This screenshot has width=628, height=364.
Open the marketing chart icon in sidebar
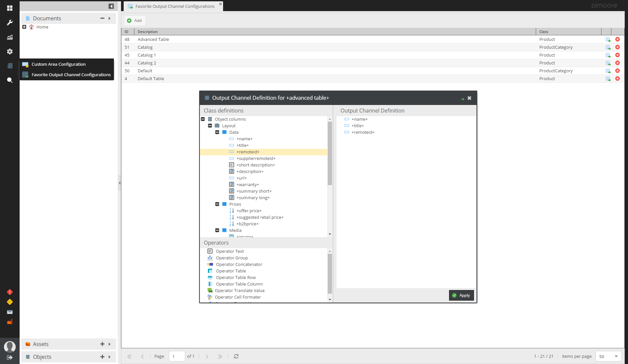10,37
